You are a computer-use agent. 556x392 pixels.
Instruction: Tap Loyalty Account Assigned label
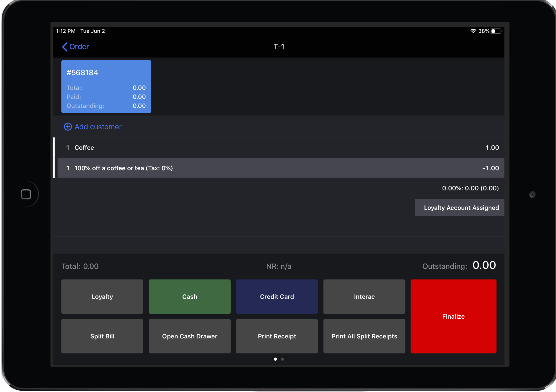[x=460, y=208]
